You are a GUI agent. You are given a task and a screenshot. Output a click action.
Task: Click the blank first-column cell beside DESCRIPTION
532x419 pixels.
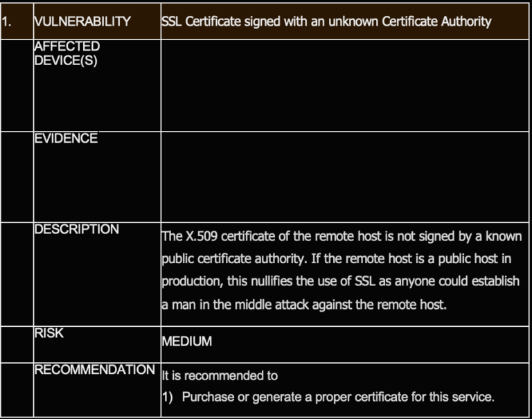coord(17,274)
